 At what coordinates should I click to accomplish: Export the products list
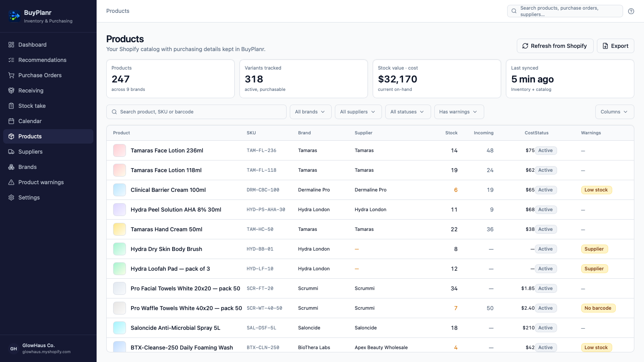click(x=615, y=46)
